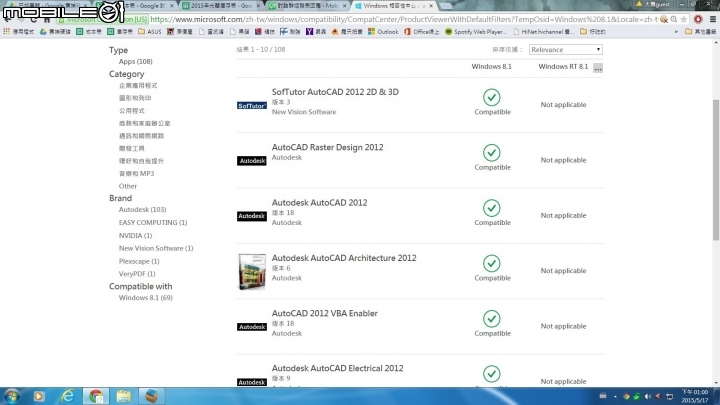Open the 其他書籤 bookmarks folder
This screenshot has width=720, height=405.
700,32
